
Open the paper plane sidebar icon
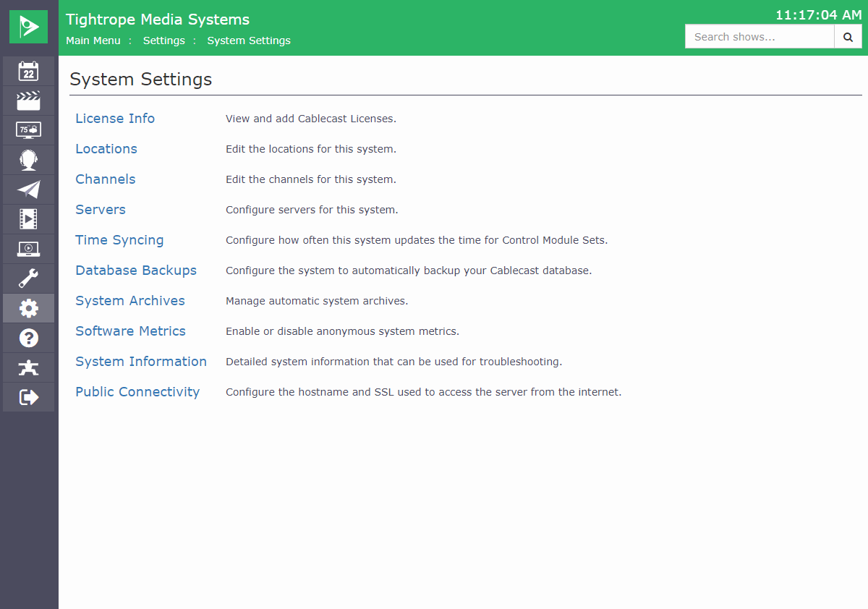coord(28,189)
